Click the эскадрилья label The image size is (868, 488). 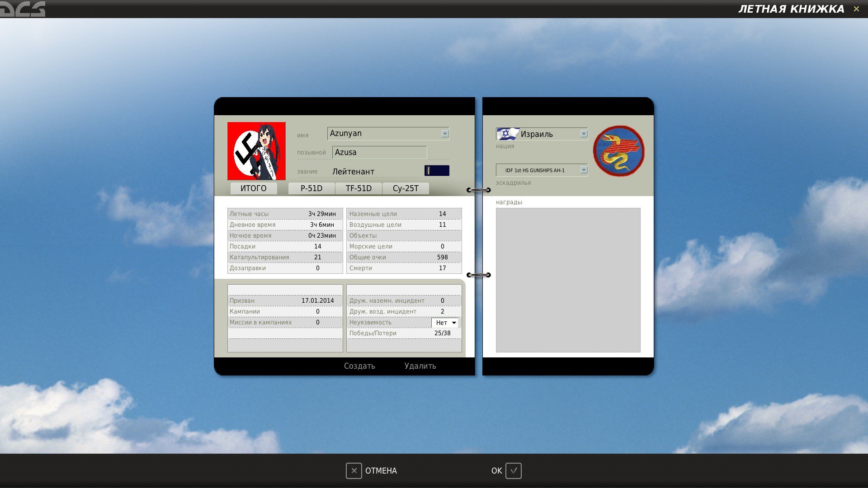pyautogui.click(x=513, y=183)
